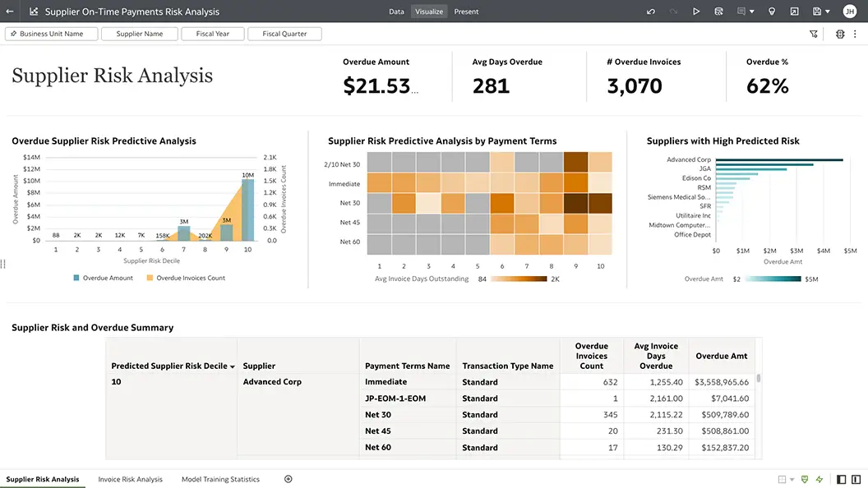Switch to the Data tab
The image size is (868, 488).
(x=396, y=12)
